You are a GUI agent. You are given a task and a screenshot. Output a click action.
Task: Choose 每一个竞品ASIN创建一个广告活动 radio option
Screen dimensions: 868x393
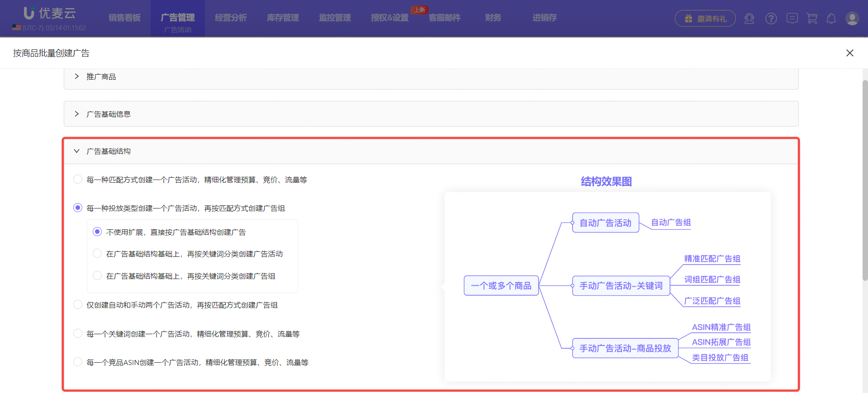(x=78, y=362)
